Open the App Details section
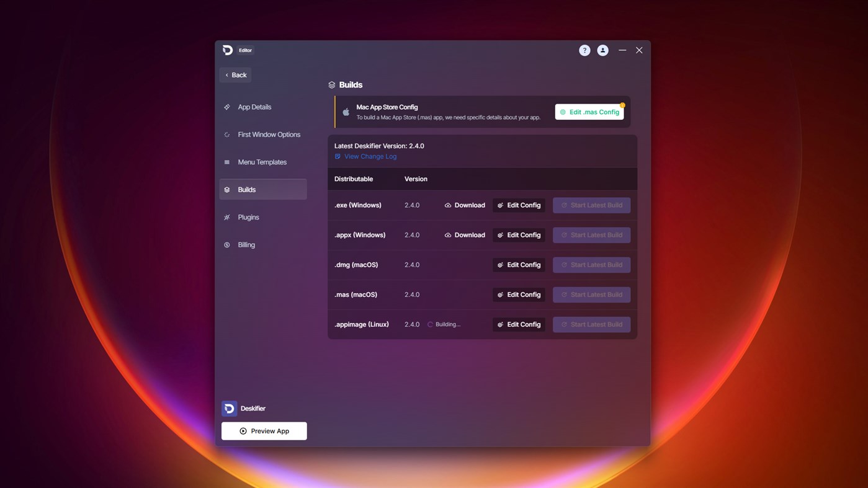 [x=263, y=107]
